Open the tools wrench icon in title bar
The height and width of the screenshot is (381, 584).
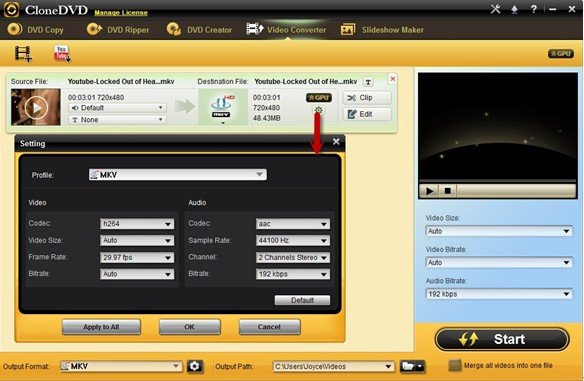(x=495, y=9)
